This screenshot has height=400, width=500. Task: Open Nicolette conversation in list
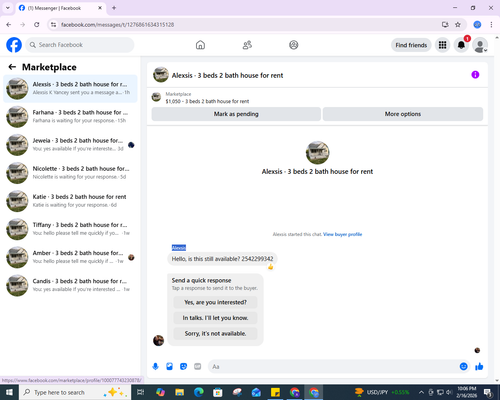70,173
